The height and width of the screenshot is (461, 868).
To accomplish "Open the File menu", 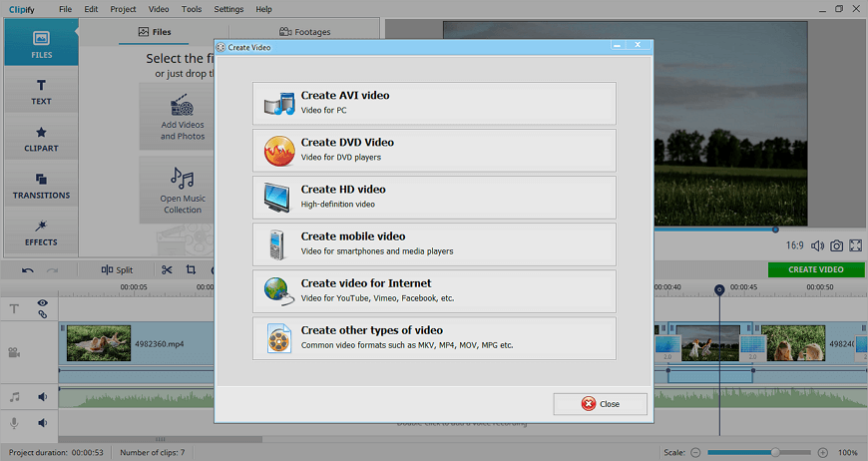I will tap(65, 9).
